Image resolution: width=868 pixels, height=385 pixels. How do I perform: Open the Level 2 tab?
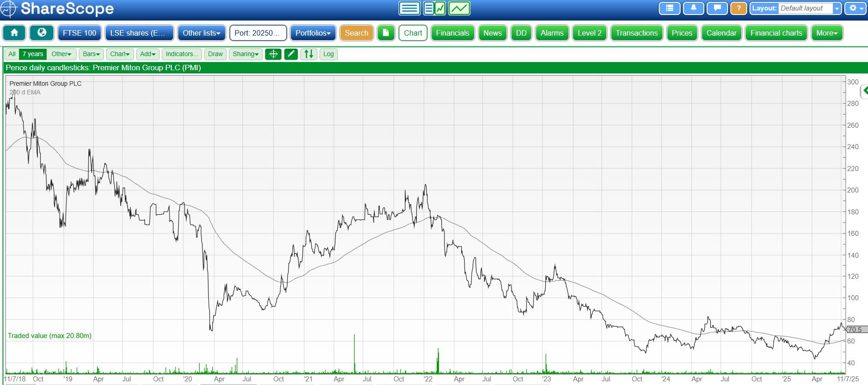[x=589, y=33]
